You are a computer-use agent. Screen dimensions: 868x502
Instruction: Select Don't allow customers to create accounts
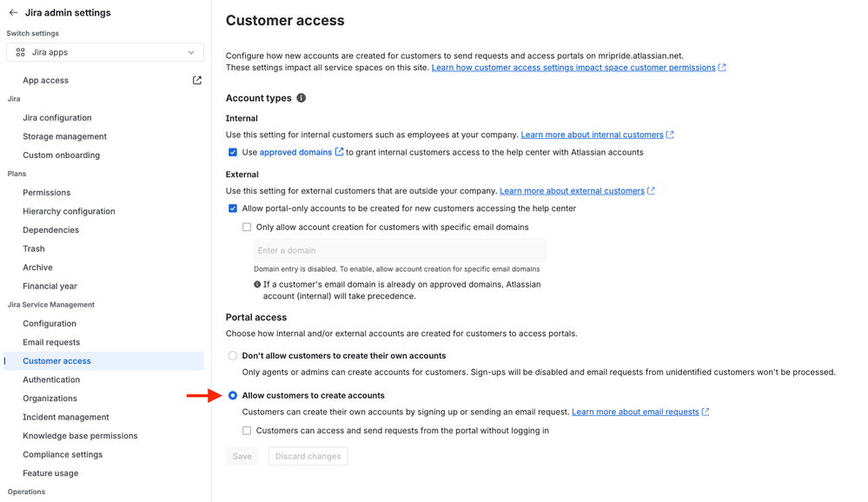tap(233, 356)
